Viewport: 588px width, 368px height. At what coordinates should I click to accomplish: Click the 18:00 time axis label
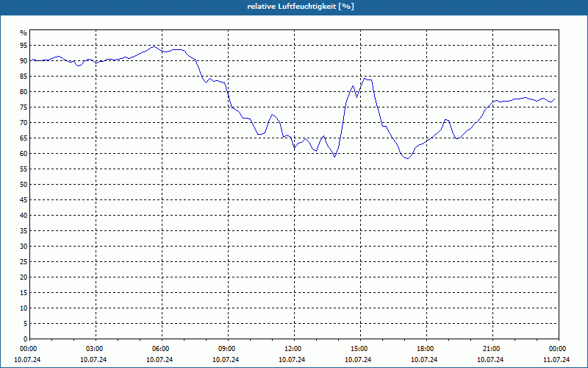[x=426, y=349]
